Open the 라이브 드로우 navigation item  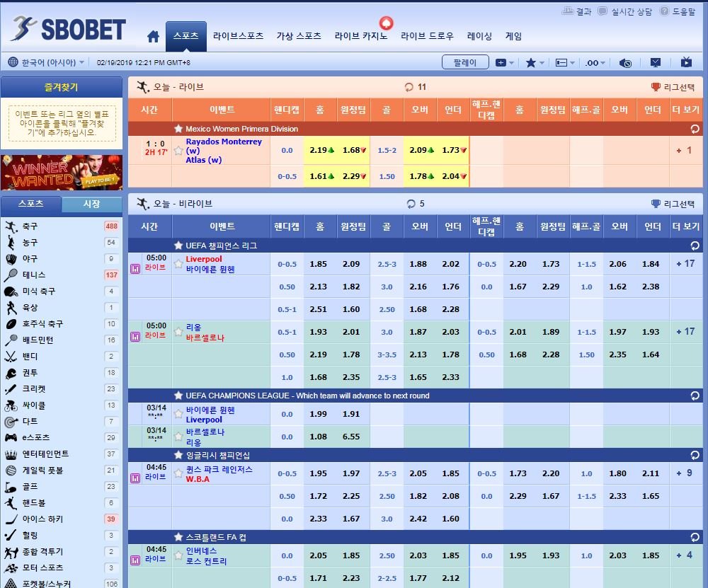click(427, 36)
